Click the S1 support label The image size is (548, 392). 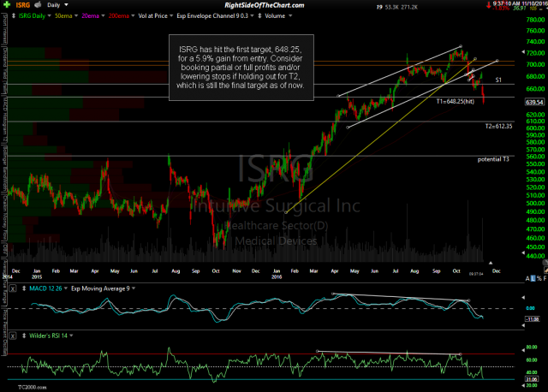pos(497,79)
